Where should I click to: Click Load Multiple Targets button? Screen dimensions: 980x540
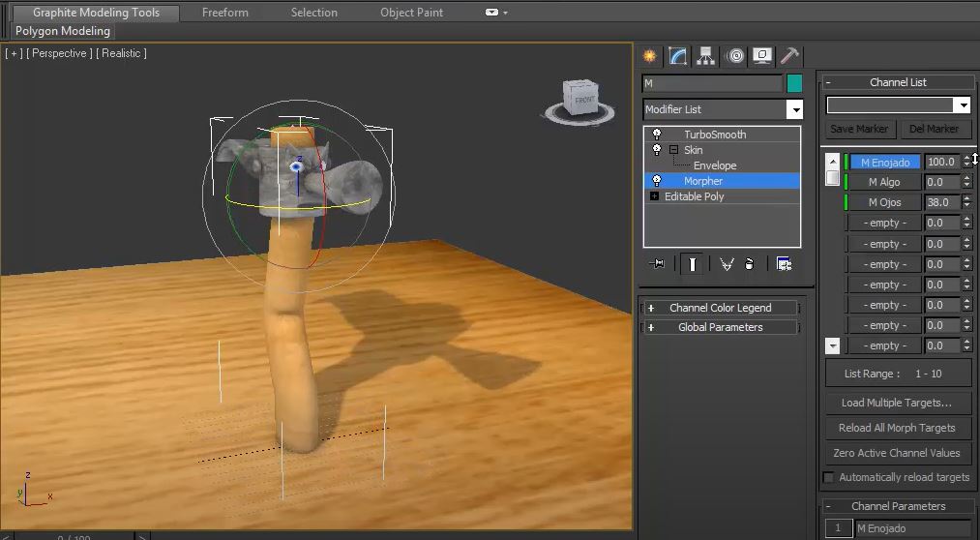(x=896, y=403)
